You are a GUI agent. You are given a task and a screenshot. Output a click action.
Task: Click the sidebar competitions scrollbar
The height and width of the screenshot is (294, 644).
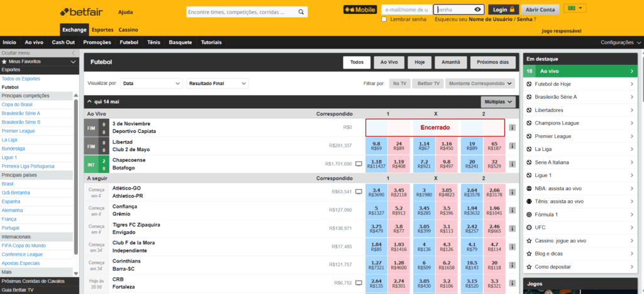[x=75, y=177]
